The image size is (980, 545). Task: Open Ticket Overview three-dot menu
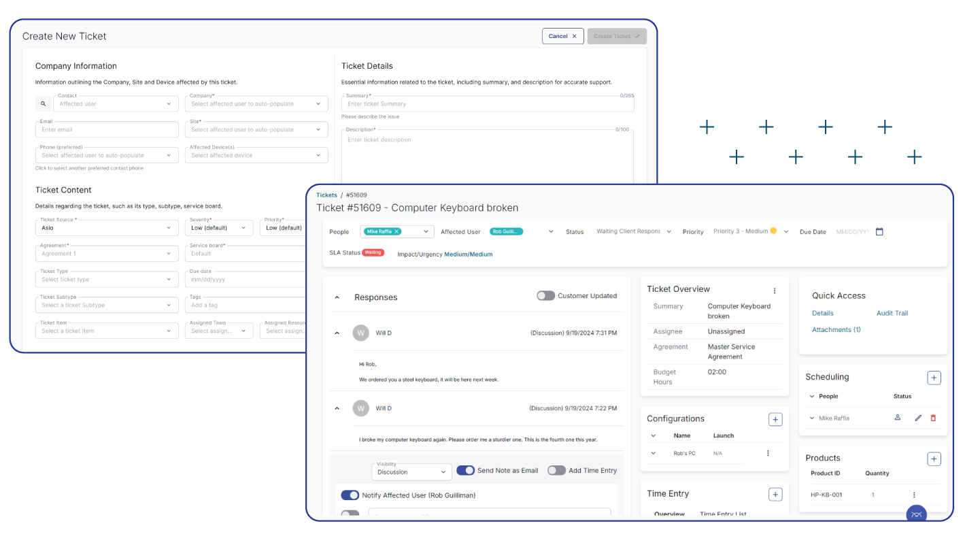[x=774, y=291]
